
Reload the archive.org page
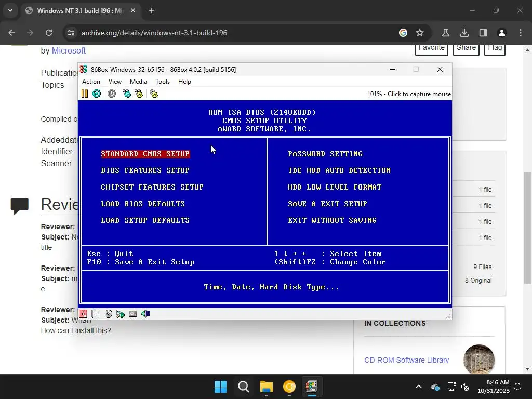49,33
